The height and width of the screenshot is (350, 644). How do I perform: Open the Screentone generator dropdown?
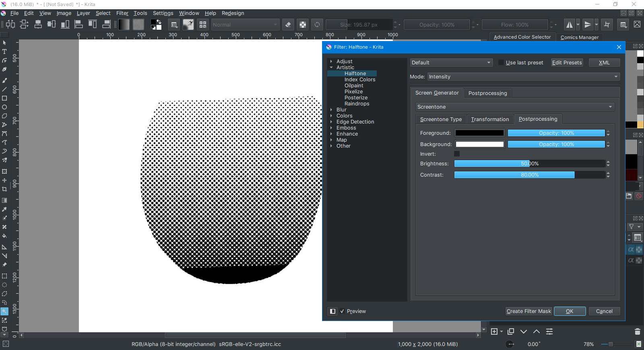[x=515, y=107]
